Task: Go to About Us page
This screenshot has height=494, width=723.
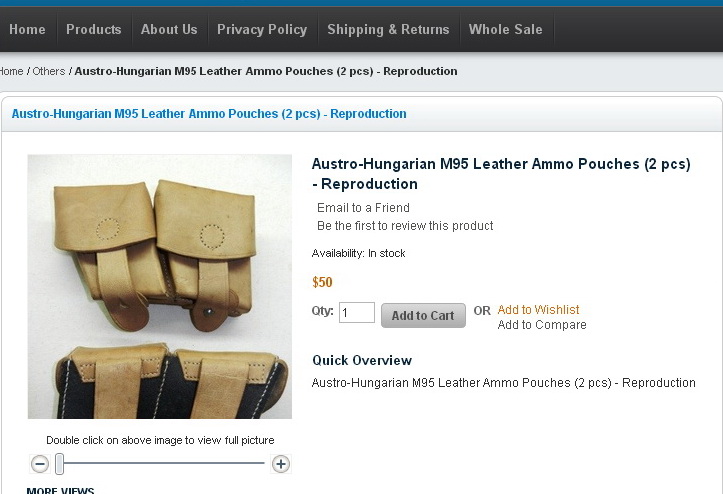Action: click(x=169, y=30)
